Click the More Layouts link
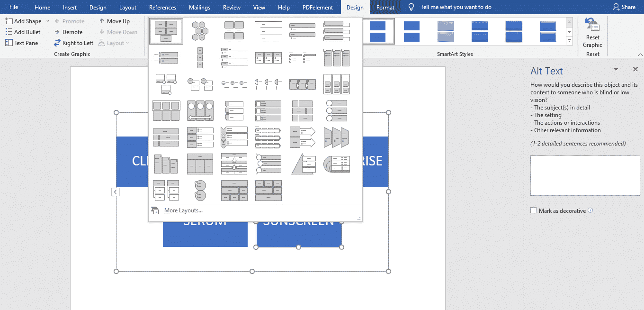 pyautogui.click(x=184, y=210)
